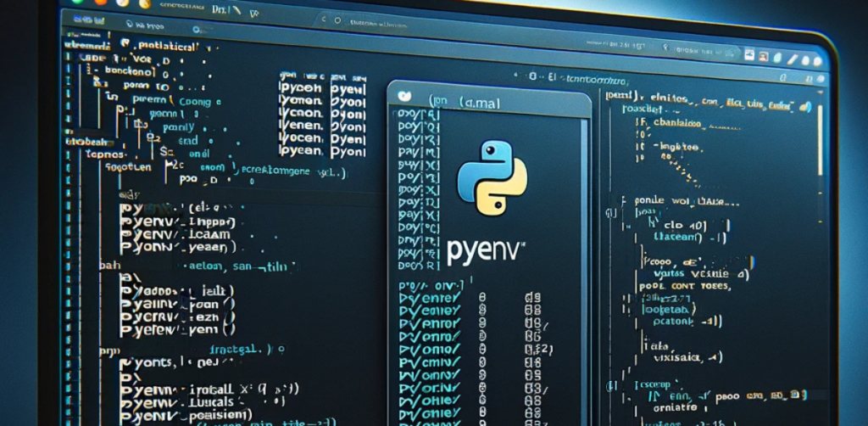Click the white icon in popup title bar
The width and height of the screenshot is (868, 426).
[x=404, y=97]
